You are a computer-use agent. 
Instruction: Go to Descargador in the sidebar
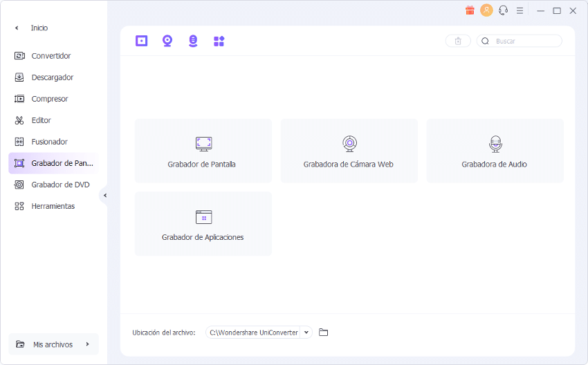[x=52, y=77]
